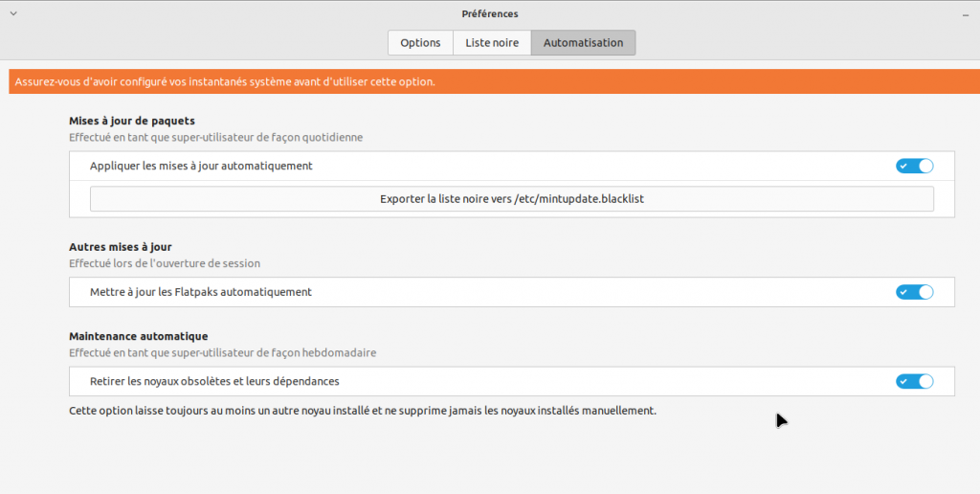980x494 pixels.
Task: Select the Automatisation tab
Action: (x=583, y=43)
